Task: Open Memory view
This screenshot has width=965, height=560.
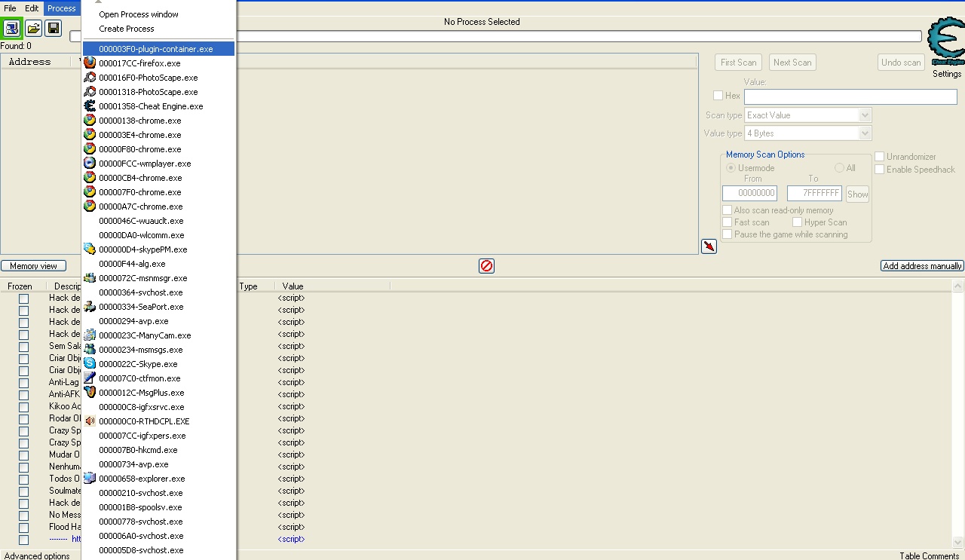Action: 33,266
